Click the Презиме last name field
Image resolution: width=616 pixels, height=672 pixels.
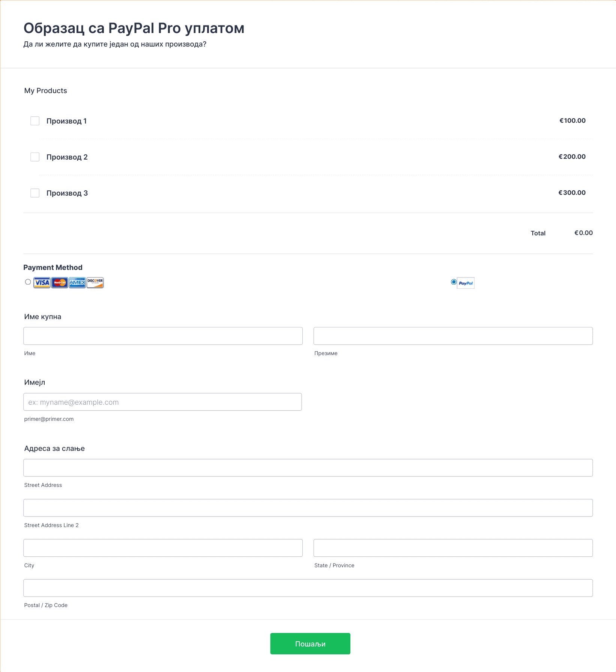point(453,336)
